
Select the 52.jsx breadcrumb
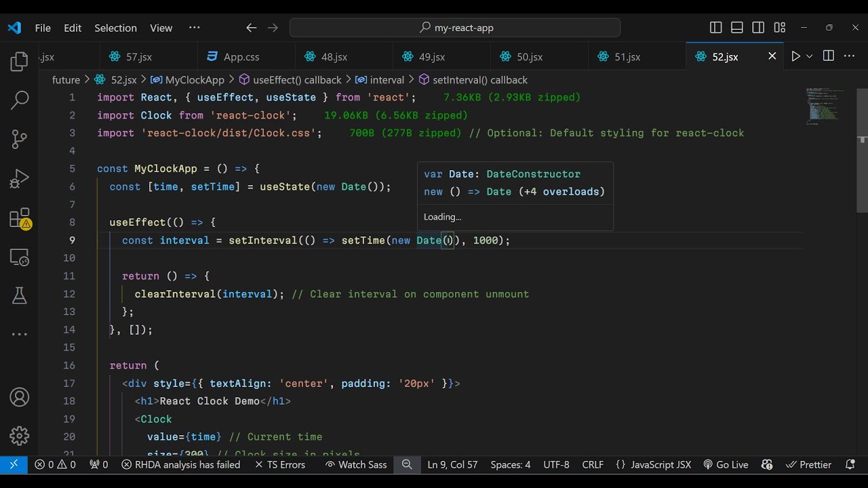pos(115,80)
